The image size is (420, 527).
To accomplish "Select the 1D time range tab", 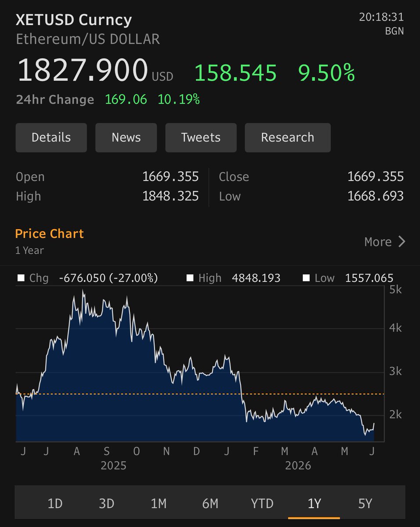I will click(55, 503).
